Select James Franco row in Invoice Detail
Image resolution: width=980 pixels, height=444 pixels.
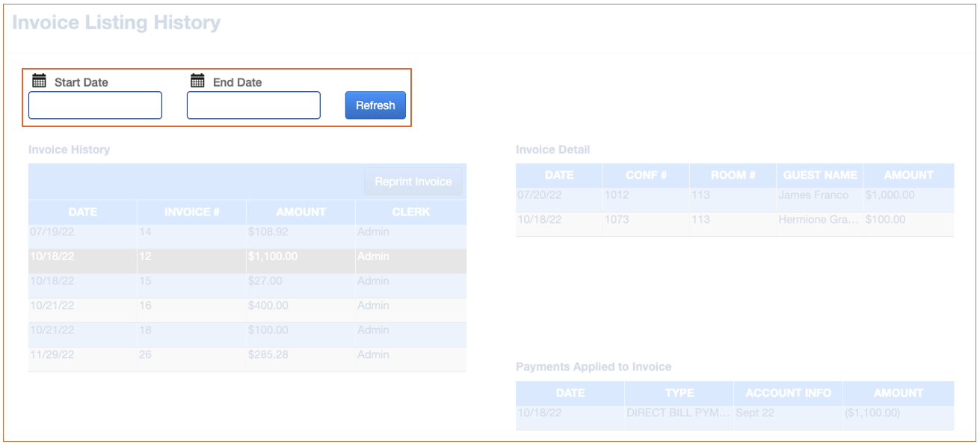[x=734, y=196]
